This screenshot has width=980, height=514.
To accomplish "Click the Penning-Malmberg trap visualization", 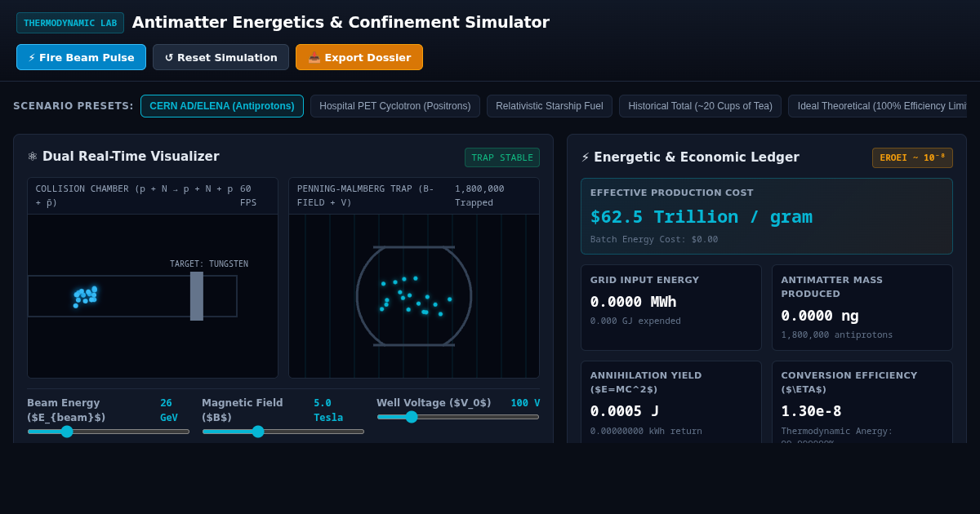I will click(x=414, y=296).
